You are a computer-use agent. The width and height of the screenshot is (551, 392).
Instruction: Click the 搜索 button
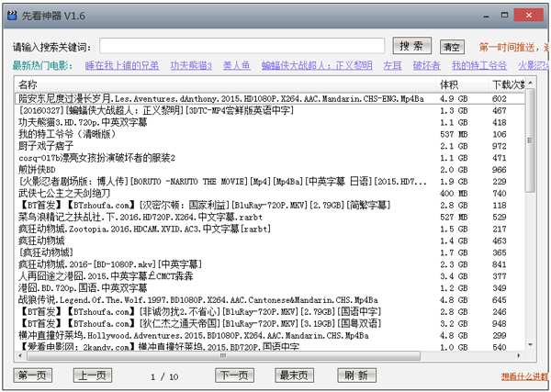[x=411, y=46]
